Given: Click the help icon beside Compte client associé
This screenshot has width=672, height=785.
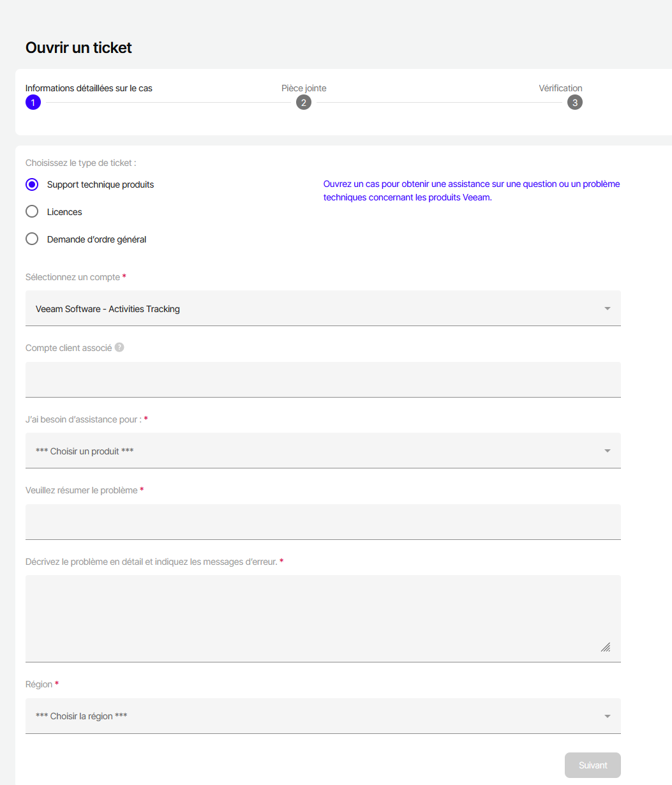Looking at the screenshot, I should (x=119, y=348).
